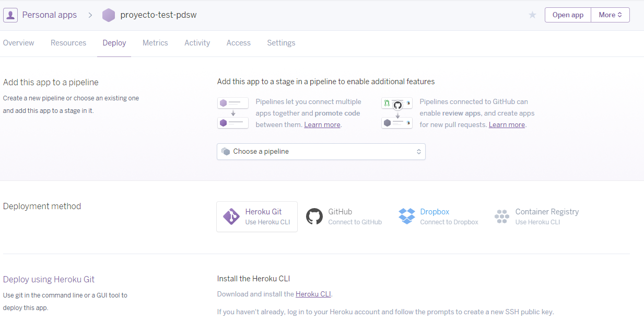Click the Dropbox logo icon
The image size is (644, 320).
click(x=407, y=216)
